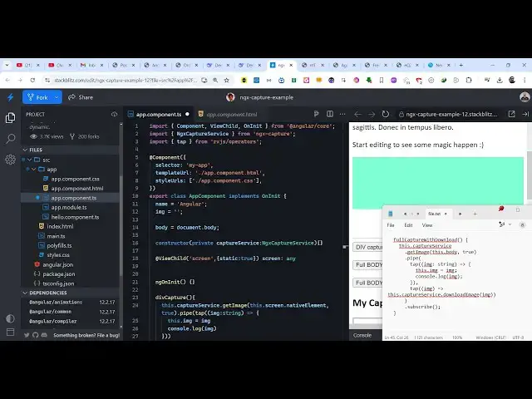This screenshot has width=532, height=399.
Task: Open polyfills.ts in file tree
Action: tap(59, 245)
